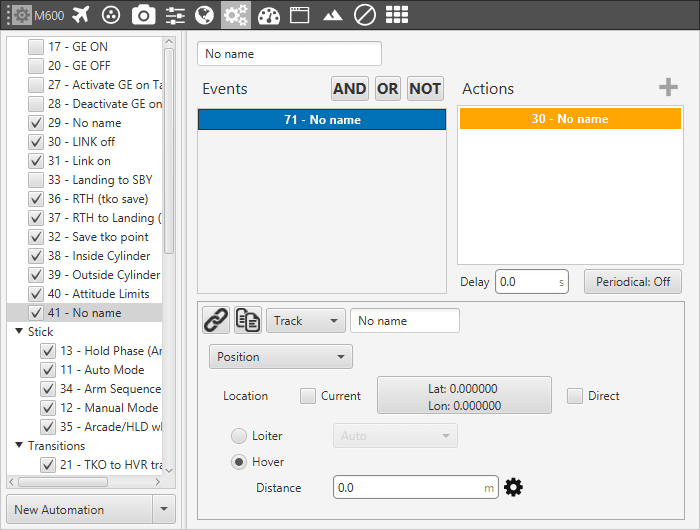Open the mountains terrain icon
The width and height of the screenshot is (700, 530).
click(333, 16)
